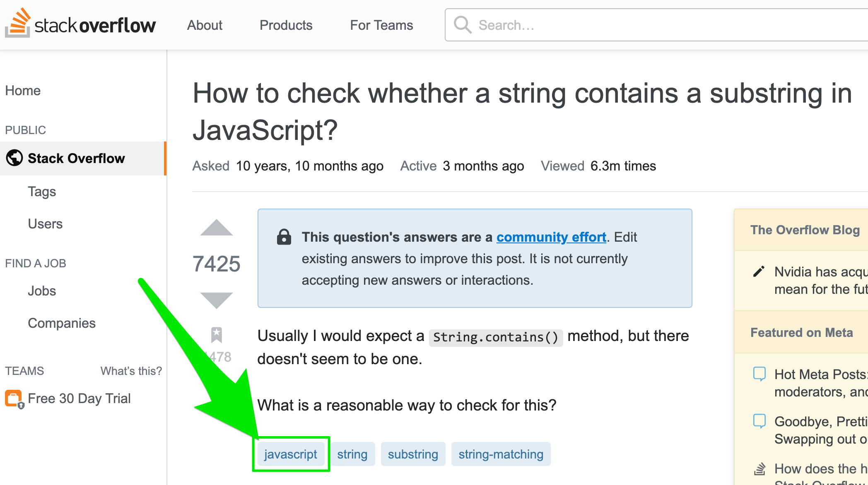The height and width of the screenshot is (485, 868).
Task: Click the Teams briefcase icon
Action: [x=14, y=399]
